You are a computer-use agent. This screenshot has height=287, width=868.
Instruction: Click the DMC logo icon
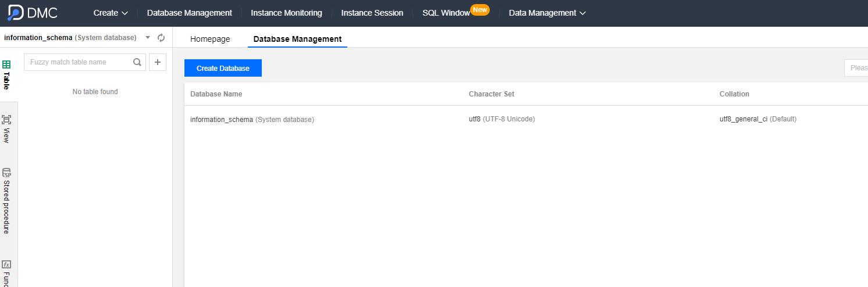tap(16, 12)
